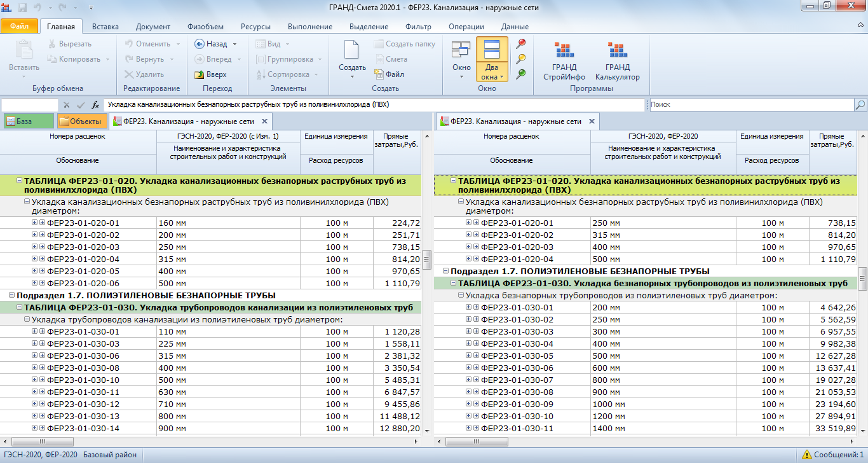Click the Вверх folder icon
868x463 pixels.
(x=199, y=74)
